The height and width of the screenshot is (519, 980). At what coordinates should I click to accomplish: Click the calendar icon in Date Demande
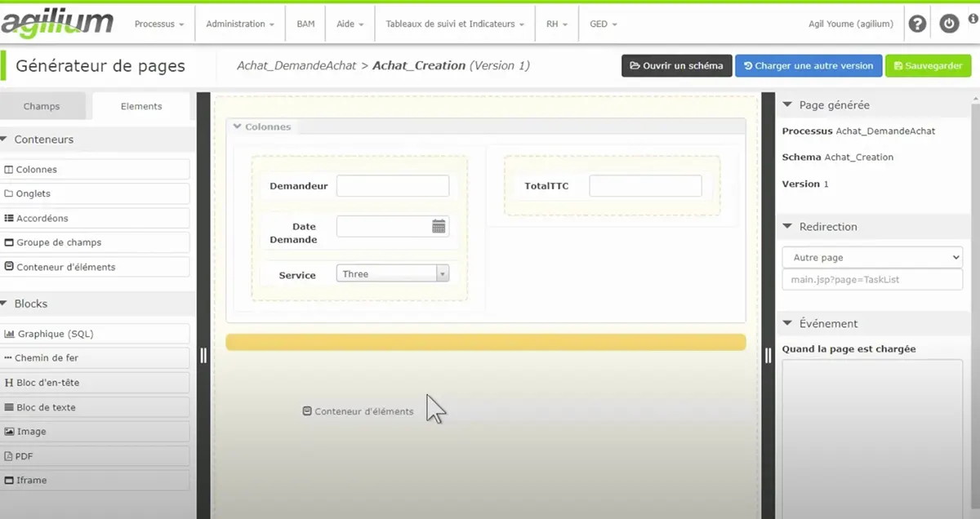click(x=439, y=227)
